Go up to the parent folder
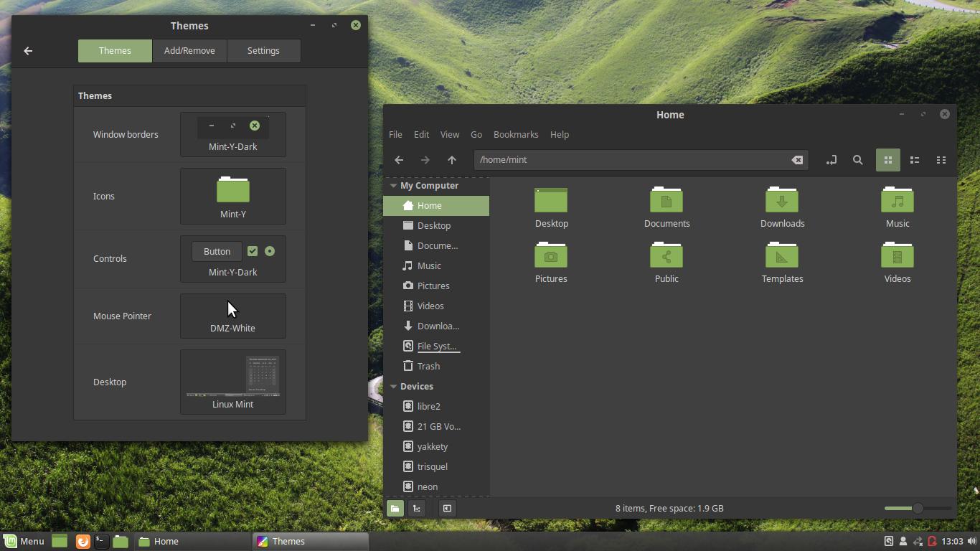Image resolution: width=980 pixels, height=551 pixels. coord(452,160)
